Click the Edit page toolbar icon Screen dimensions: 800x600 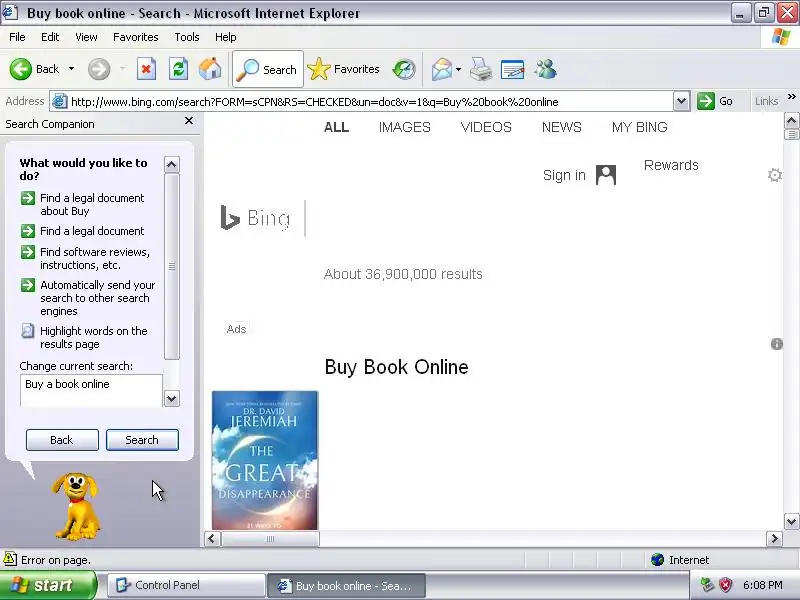click(513, 69)
